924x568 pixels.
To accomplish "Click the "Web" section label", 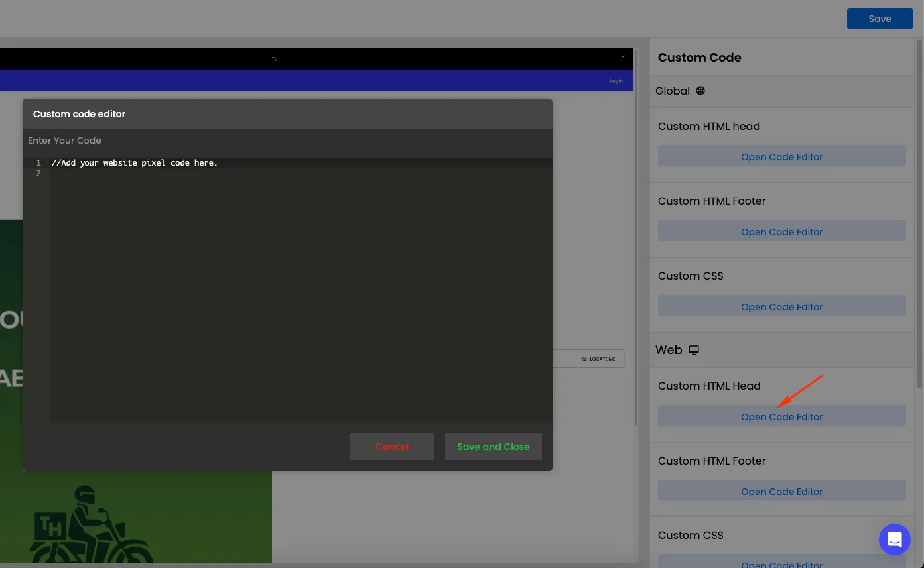I will (669, 350).
